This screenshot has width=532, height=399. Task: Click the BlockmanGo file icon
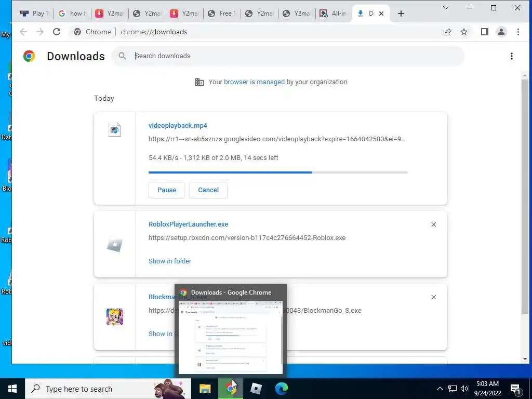(x=115, y=317)
